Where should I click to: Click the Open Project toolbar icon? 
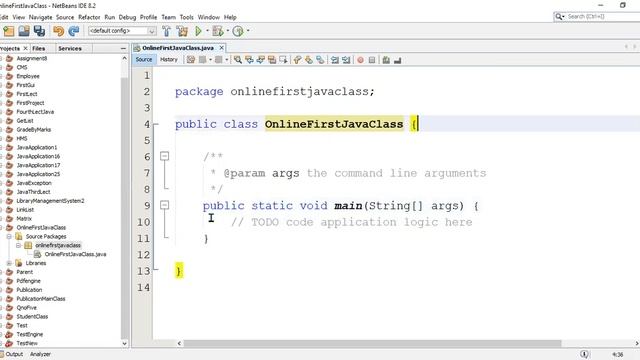(x=24, y=31)
